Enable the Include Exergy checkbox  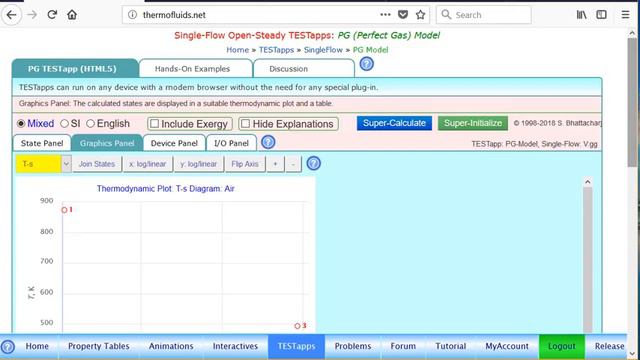click(154, 124)
